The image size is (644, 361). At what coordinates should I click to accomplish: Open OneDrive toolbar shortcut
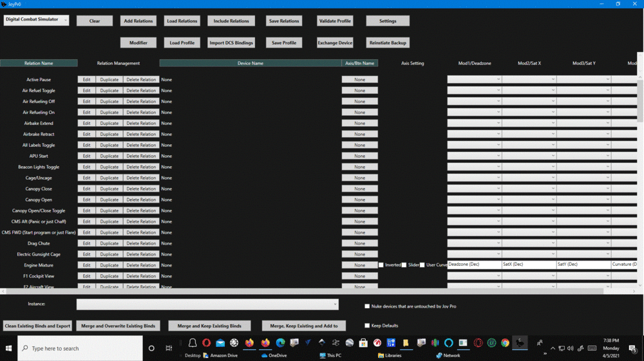pos(274,355)
